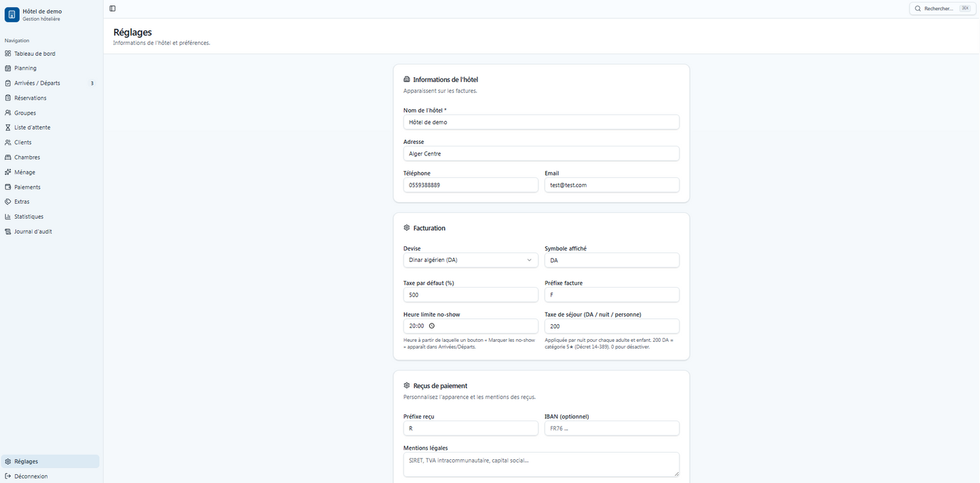Click the clock icon in no-show time field
Screen dimensions: 980x483
(x=431, y=326)
